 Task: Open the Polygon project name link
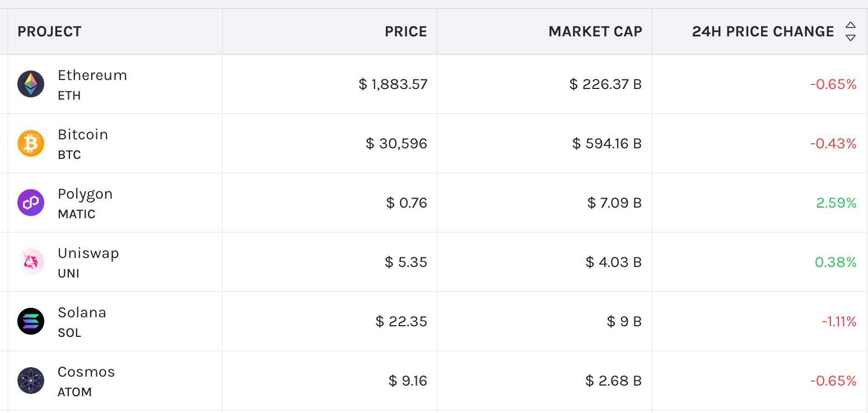coord(85,194)
